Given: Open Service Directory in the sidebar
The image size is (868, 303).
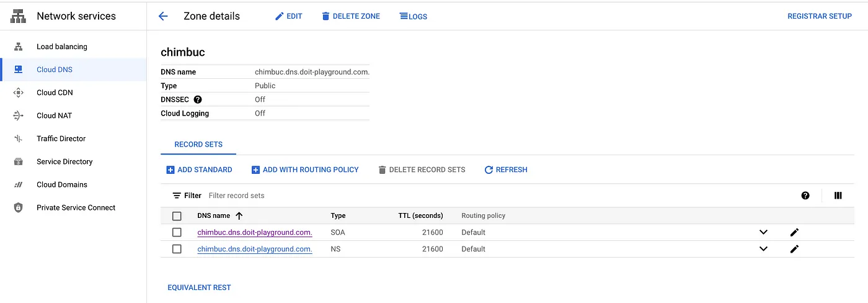Looking at the screenshot, I should point(73,161).
